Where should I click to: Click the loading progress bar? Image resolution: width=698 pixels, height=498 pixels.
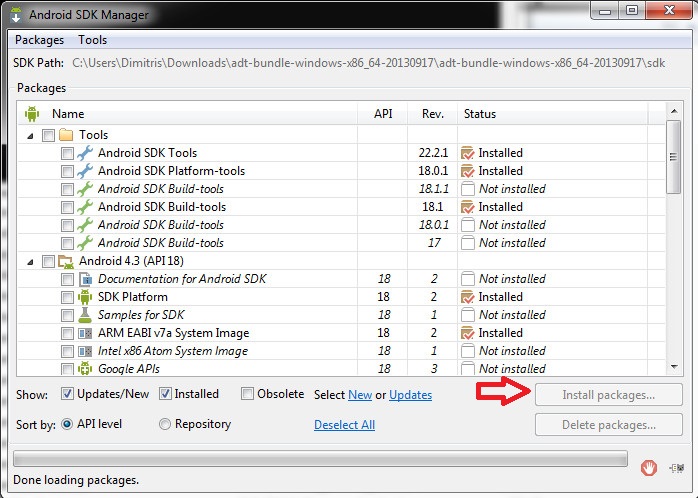point(321,459)
